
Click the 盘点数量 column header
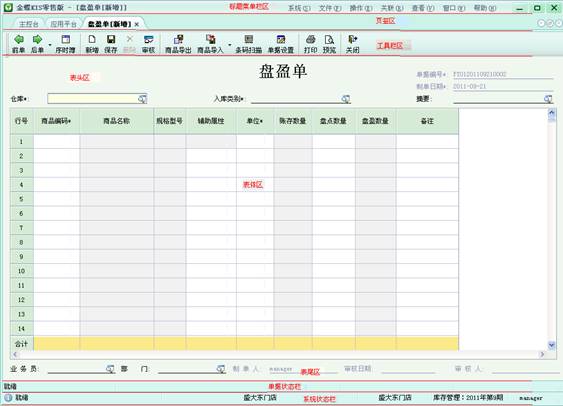[334, 121]
